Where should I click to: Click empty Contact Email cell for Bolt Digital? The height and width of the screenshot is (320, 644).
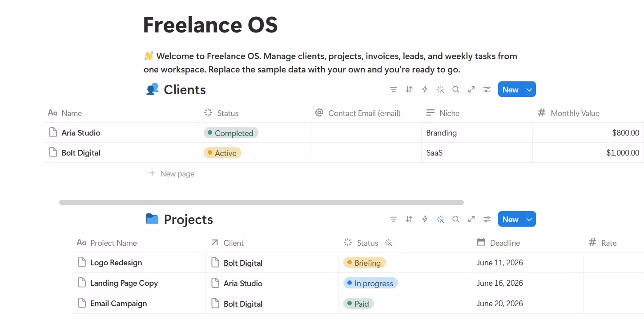(366, 152)
